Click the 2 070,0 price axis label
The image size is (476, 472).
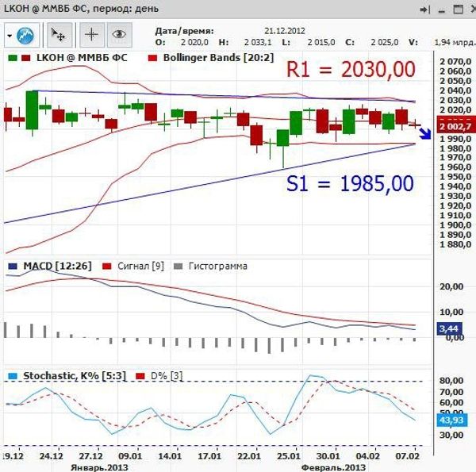pos(455,62)
